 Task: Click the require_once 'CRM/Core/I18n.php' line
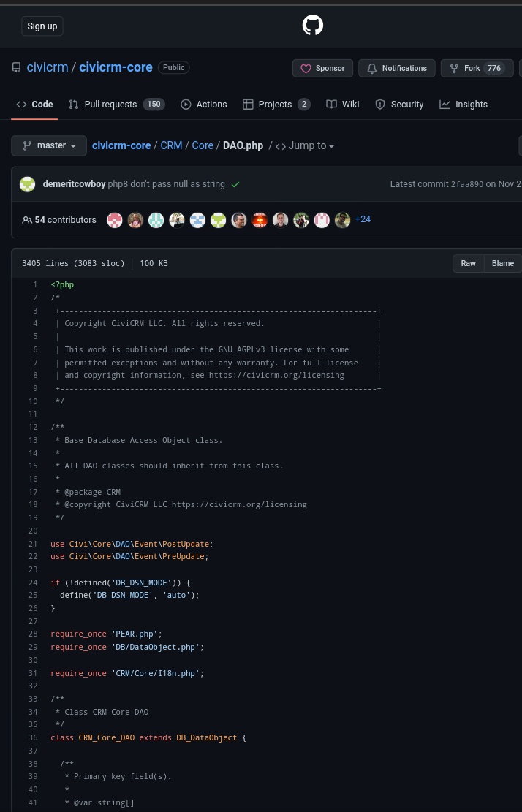pyautogui.click(x=127, y=673)
